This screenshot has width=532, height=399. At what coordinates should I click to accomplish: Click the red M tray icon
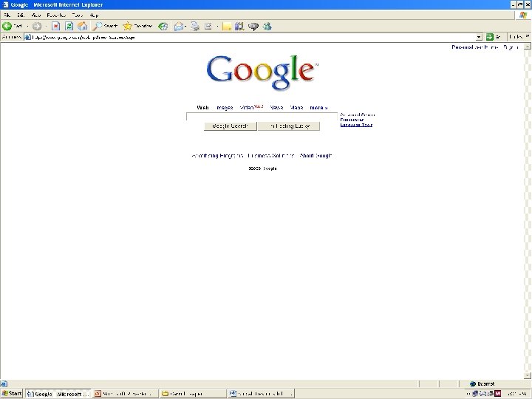pyautogui.click(x=498, y=394)
